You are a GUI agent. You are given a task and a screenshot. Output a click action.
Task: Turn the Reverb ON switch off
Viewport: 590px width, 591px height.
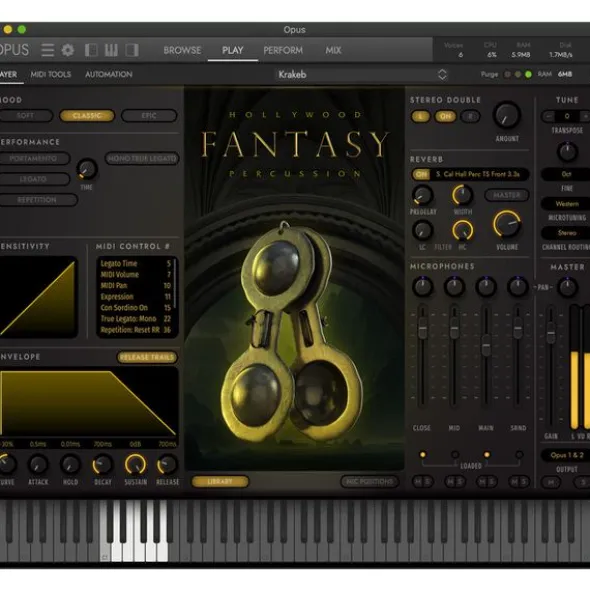(421, 174)
